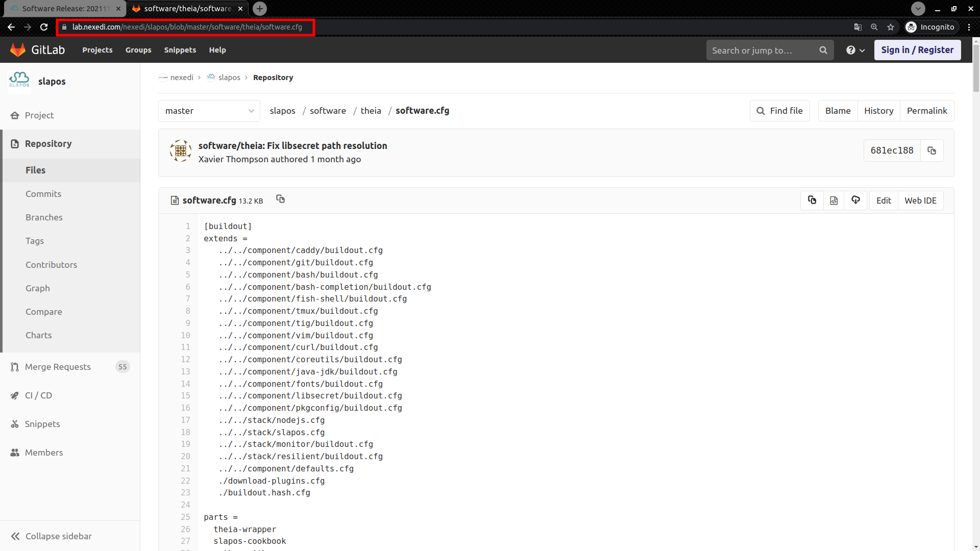Open the Blame view
Viewport: 980px width, 551px height.
[838, 110]
